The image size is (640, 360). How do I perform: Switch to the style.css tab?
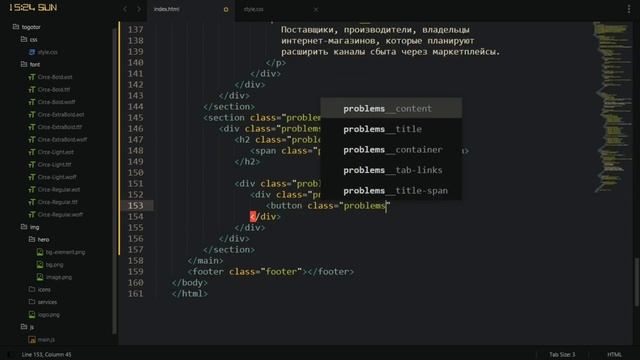pyautogui.click(x=253, y=9)
